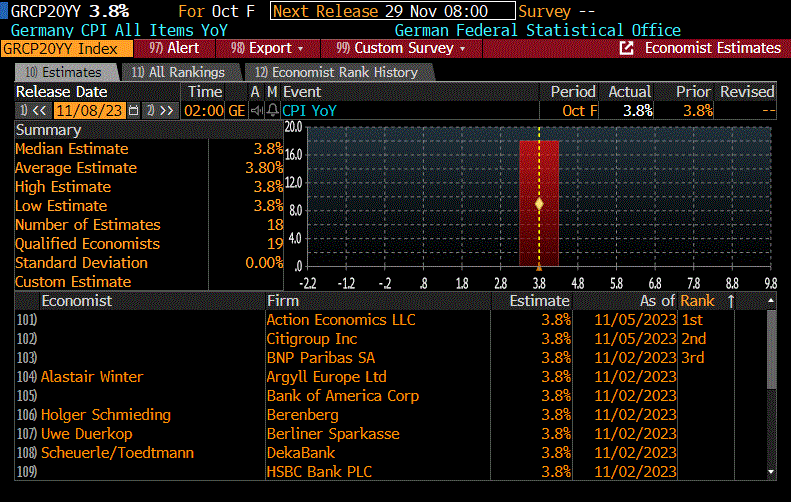Click the Berenberg firm name
Screen dimensions: 791x502
pos(303,415)
